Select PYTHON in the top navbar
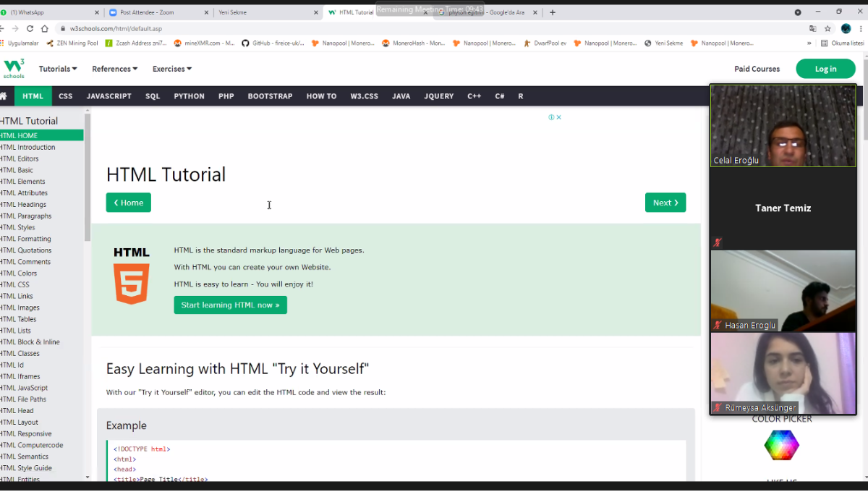The width and height of the screenshot is (868, 492). [190, 96]
